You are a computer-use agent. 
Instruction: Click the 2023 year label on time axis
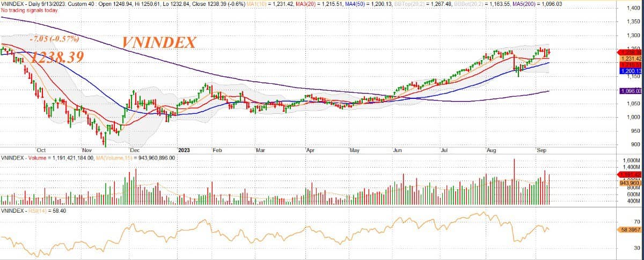(184, 151)
